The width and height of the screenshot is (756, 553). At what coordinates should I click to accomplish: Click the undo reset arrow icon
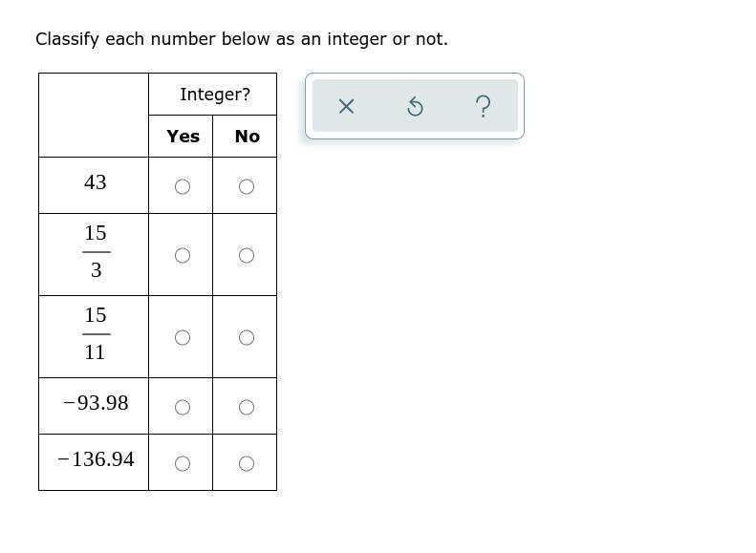pos(415,106)
